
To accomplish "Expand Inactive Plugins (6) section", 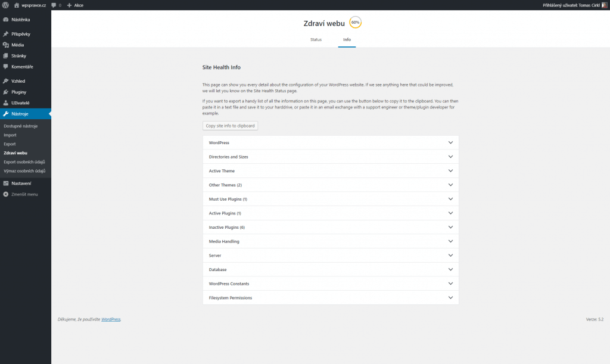I will [x=330, y=227].
